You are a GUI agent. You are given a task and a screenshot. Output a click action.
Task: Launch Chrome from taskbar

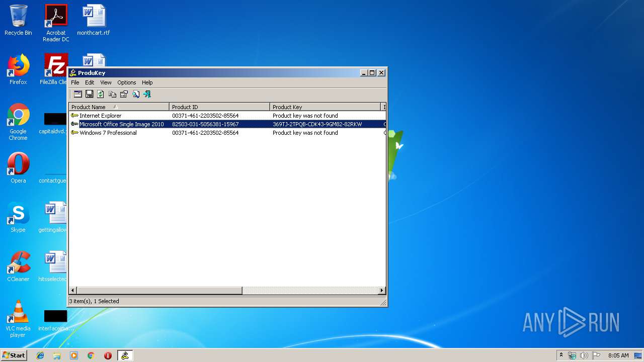point(91,355)
